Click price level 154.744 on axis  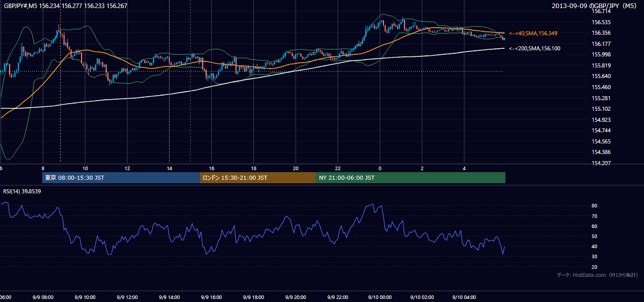click(602, 130)
